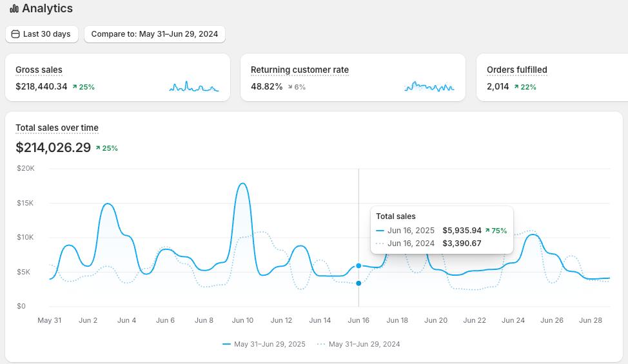Click the Returning customer rate sparkline

pos(429,86)
